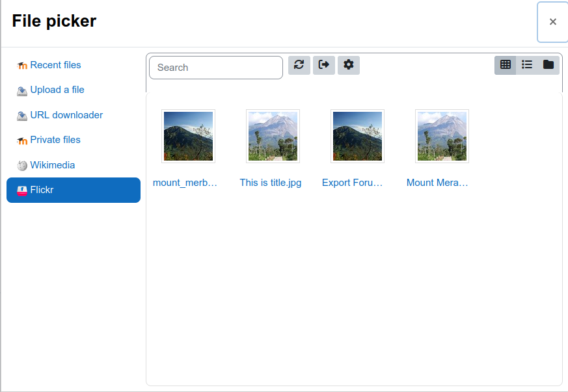Select the This is title.jpg thumbnail
This screenshot has height=392, width=568.
273,136
